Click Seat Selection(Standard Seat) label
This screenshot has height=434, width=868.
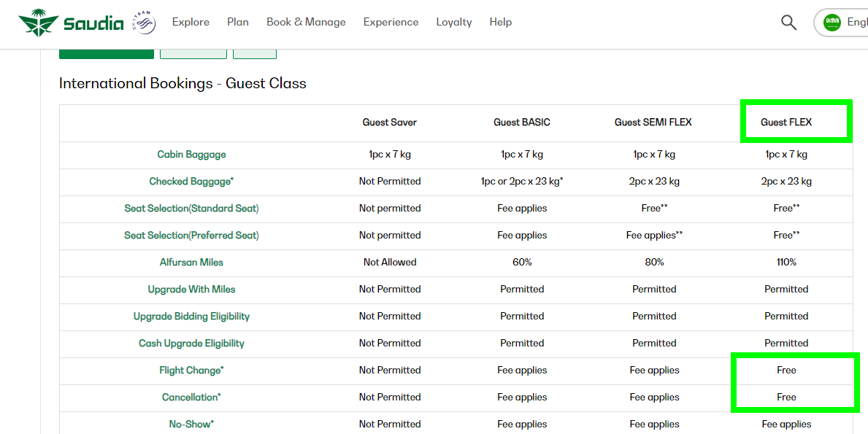coord(191,209)
